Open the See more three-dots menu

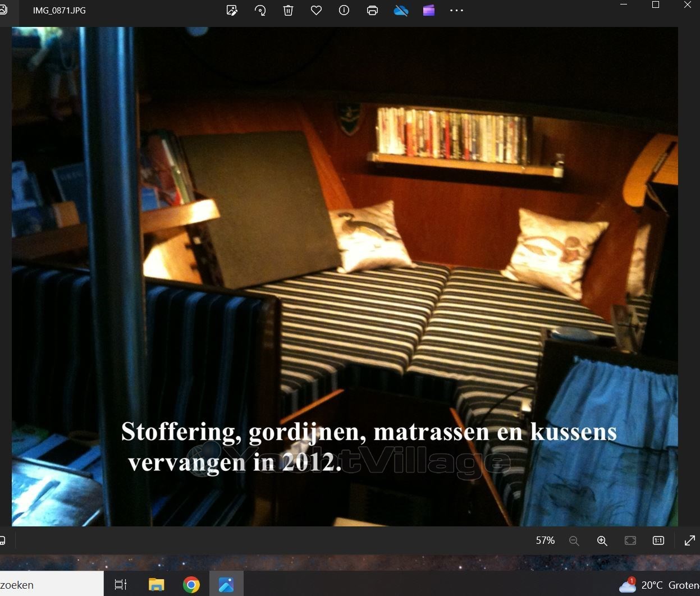[457, 10]
